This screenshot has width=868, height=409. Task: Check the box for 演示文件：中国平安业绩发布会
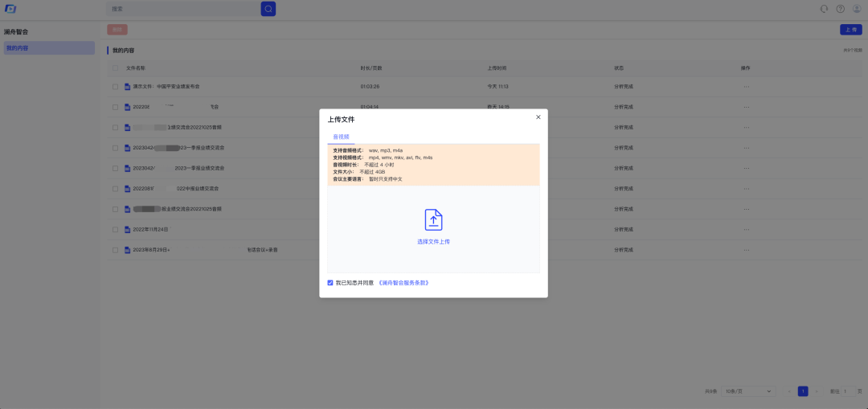coord(115,87)
